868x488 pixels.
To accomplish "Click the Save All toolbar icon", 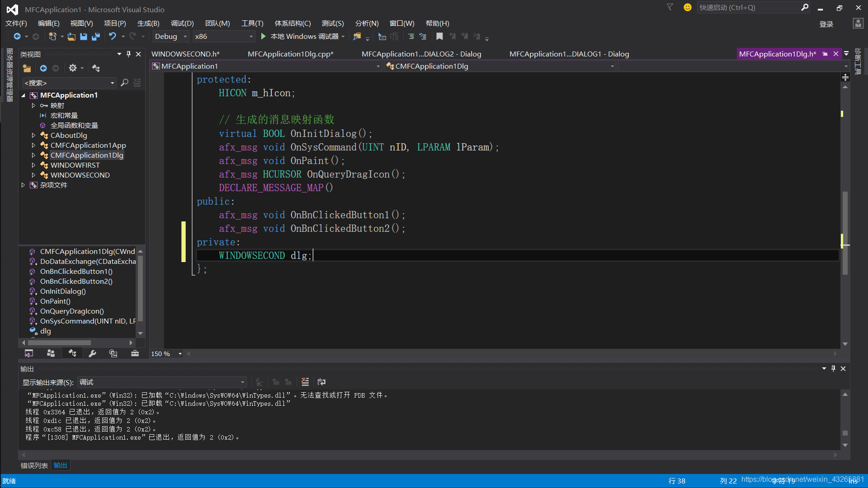I will 96,37.
